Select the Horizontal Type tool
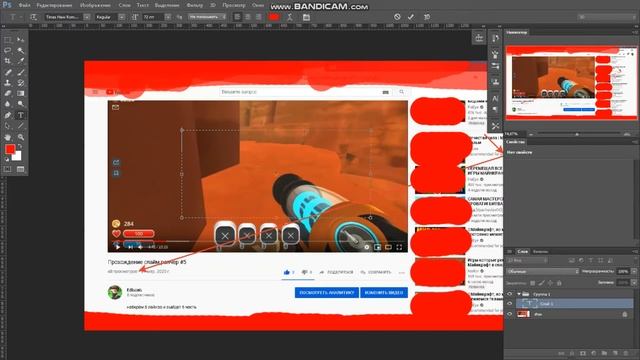Viewport: 640px width, 360px height. click(x=20, y=115)
